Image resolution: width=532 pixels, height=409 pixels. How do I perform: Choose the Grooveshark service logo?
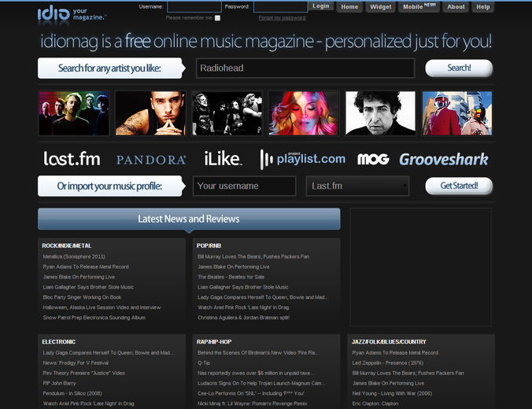(444, 159)
